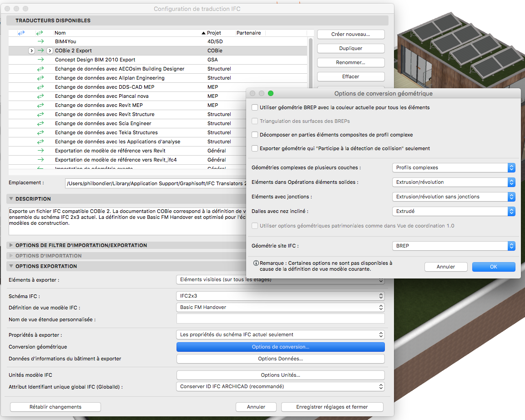Open the 'Géométrie site IFC' BREP dropdown
The width and height of the screenshot is (525, 420).
(x=453, y=246)
